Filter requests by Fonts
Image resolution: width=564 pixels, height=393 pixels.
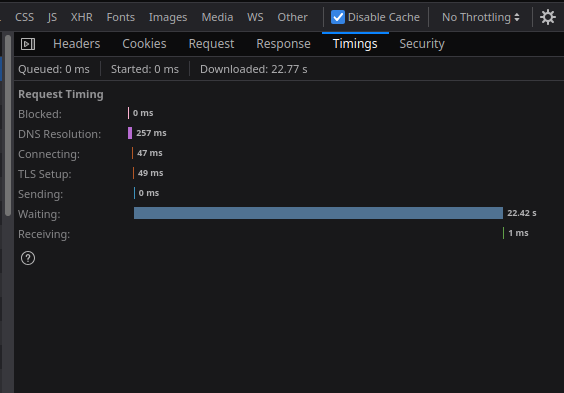(x=120, y=17)
